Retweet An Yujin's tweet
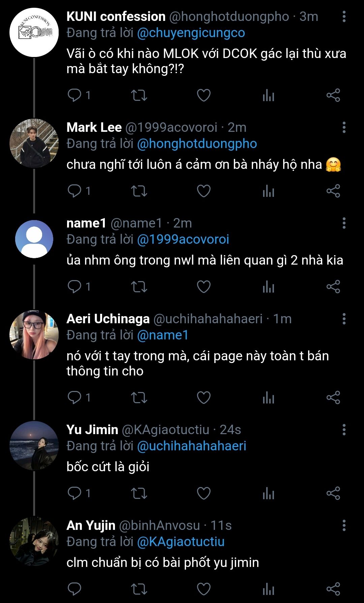This screenshot has width=364, height=603. click(x=139, y=589)
